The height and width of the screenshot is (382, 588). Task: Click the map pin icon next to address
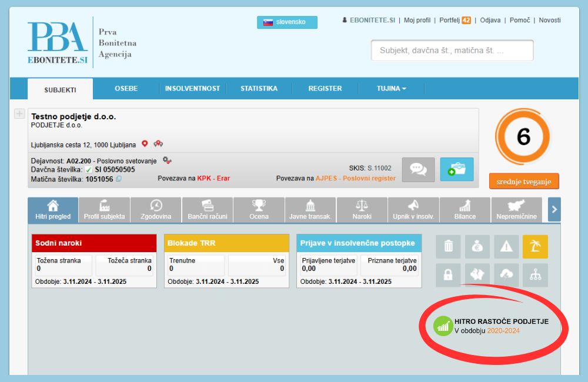tap(145, 143)
